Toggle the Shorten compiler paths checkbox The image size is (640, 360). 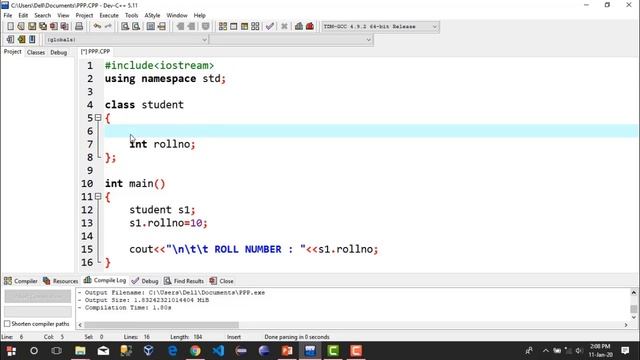point(7,324)
